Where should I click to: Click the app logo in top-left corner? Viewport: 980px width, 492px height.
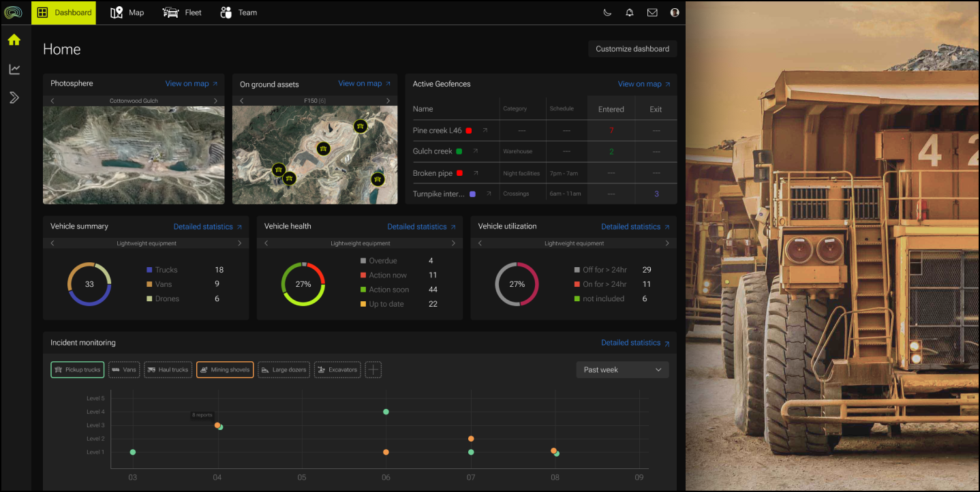tap(13, 12)
